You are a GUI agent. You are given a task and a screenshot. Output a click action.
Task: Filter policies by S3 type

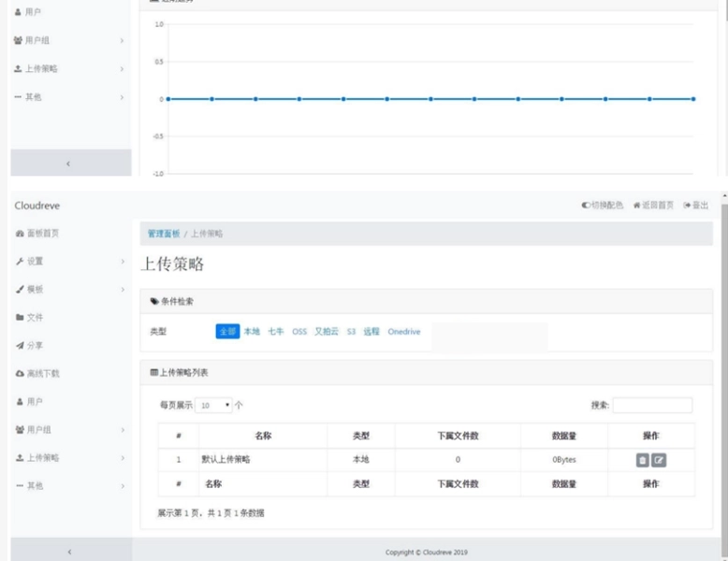coord(351,331)
